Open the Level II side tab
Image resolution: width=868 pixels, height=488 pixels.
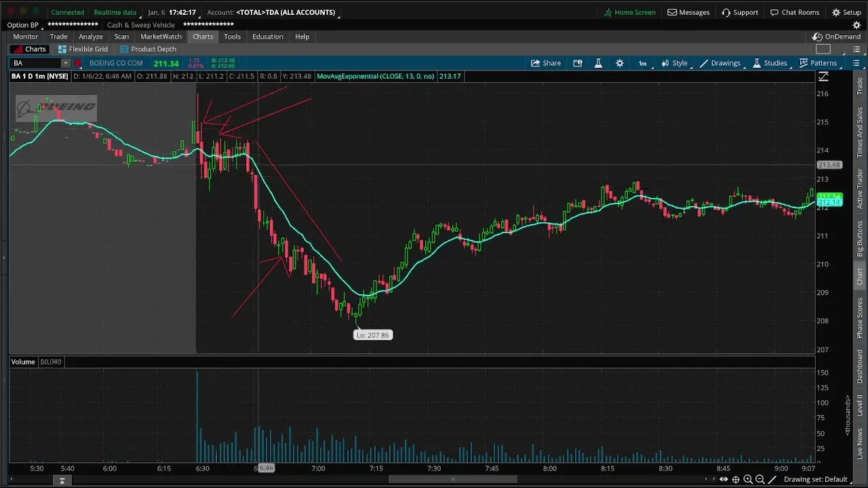(x=860, y=406)
